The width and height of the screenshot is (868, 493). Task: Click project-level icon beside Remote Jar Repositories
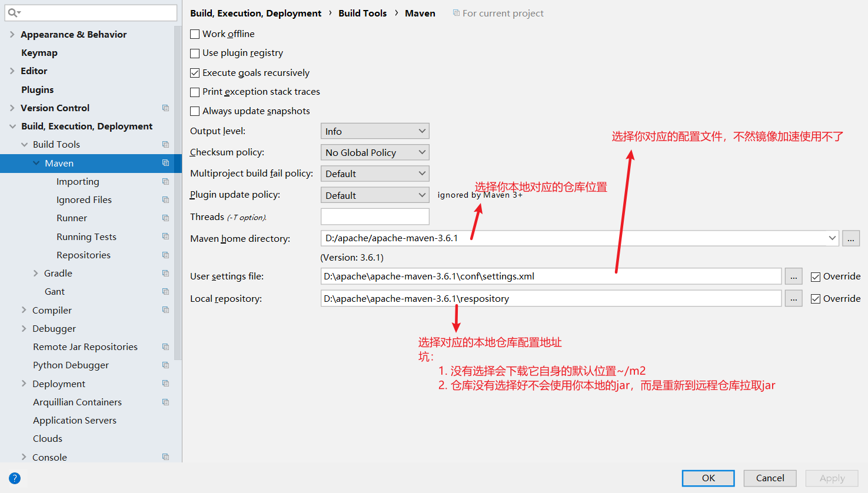pos(165,347)
